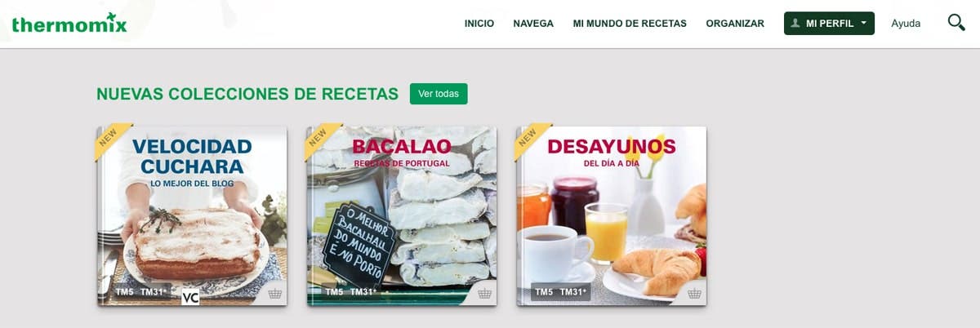Click NEW ribbon on Bacalao cover
This screenshot has height=328, width=980.
[x=322, y=140]
